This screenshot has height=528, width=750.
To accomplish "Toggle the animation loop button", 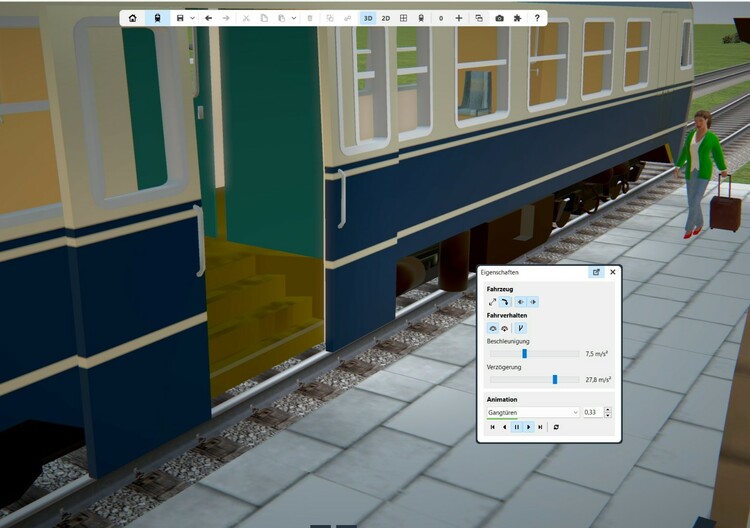I will (556, 427).
